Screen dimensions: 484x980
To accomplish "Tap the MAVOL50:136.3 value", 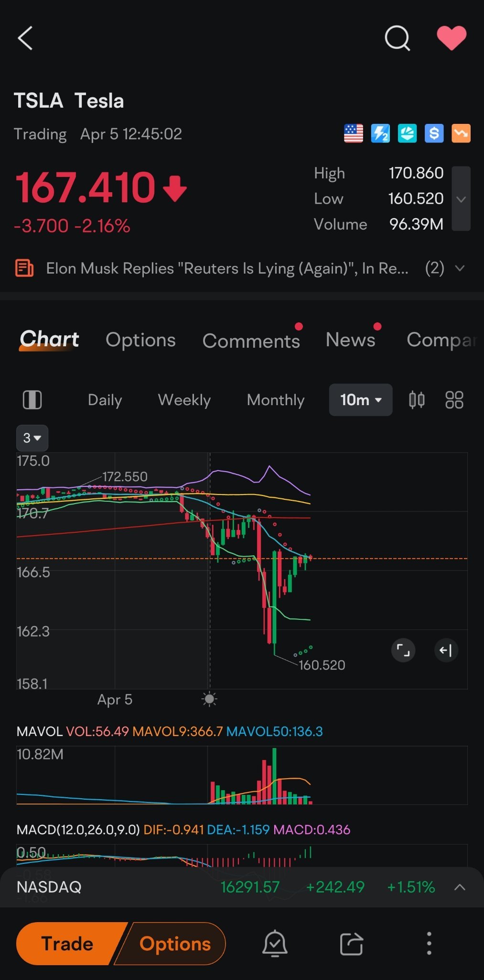I will point(275,731).
